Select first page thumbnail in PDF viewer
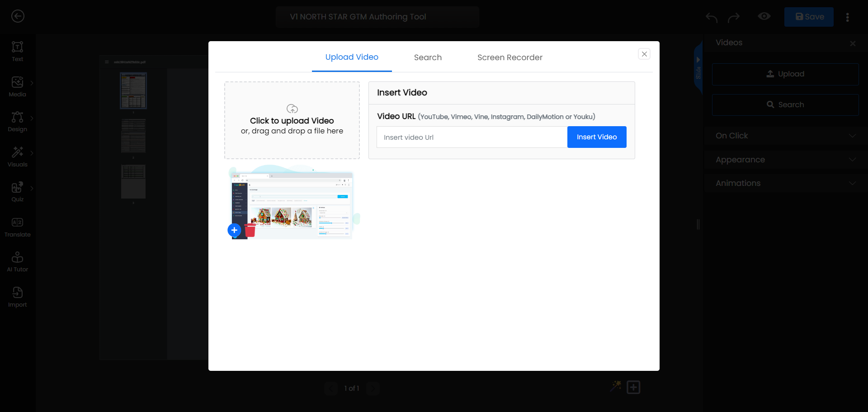 click(x=133, y=90)
